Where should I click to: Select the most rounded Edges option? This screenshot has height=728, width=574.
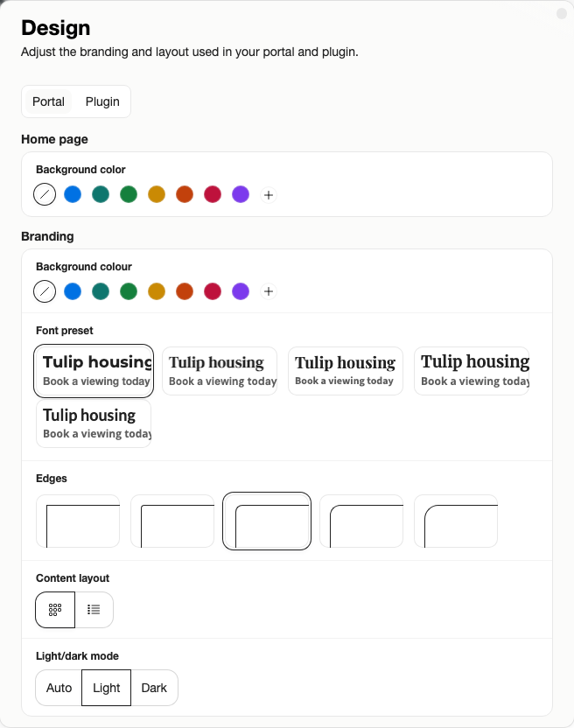coord(456,521)
